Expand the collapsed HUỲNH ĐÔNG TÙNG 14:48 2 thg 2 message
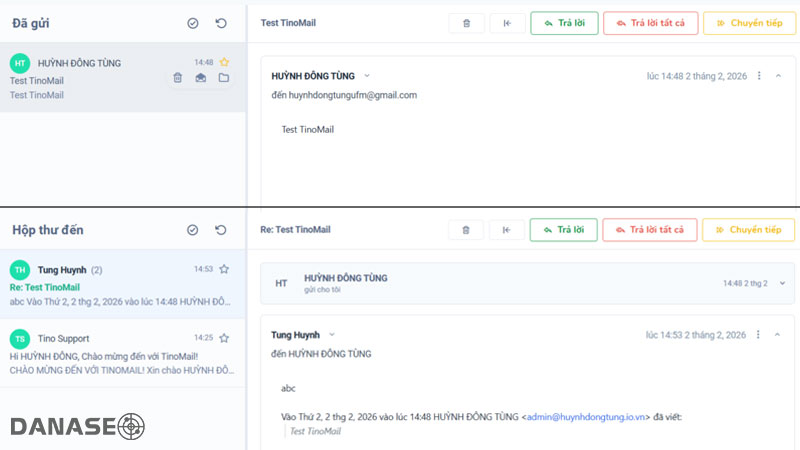The height and width of the screenshot is (450, 800). pyautogui.click(x=782, y=283)
